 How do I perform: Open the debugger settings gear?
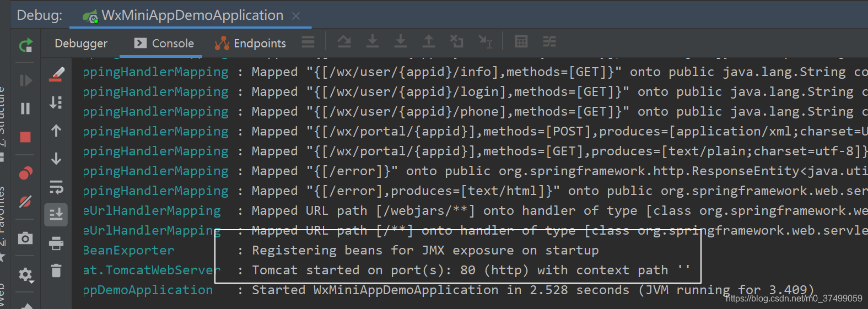pos(25,274)
